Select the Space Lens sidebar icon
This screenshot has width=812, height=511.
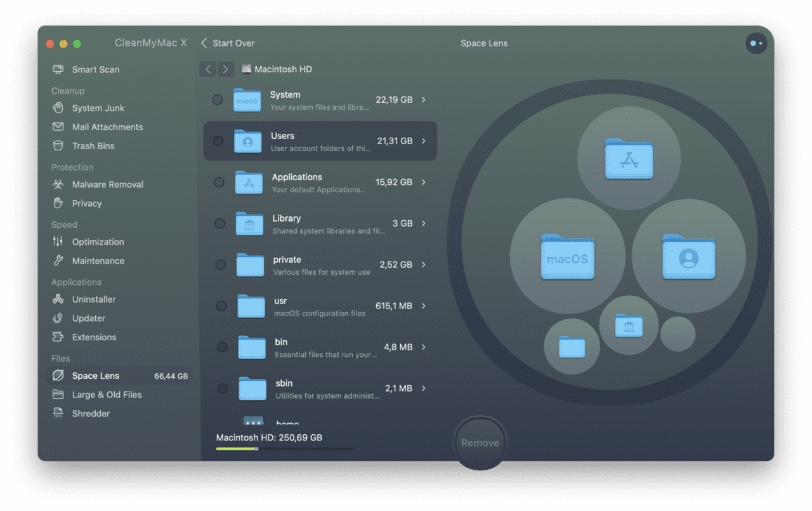tap(58, 376)
